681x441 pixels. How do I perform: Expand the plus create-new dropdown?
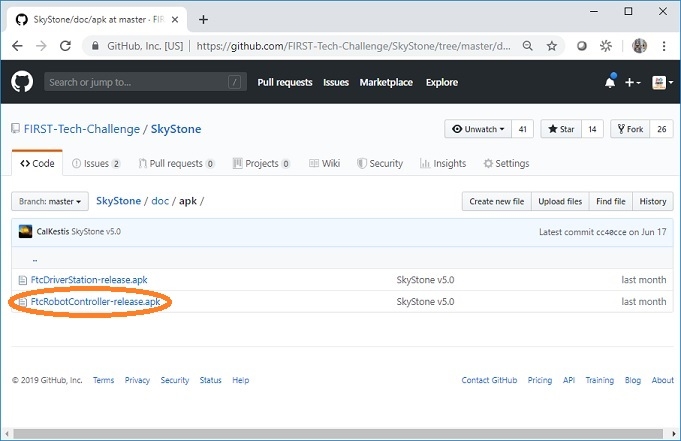(x=633, y=82)
